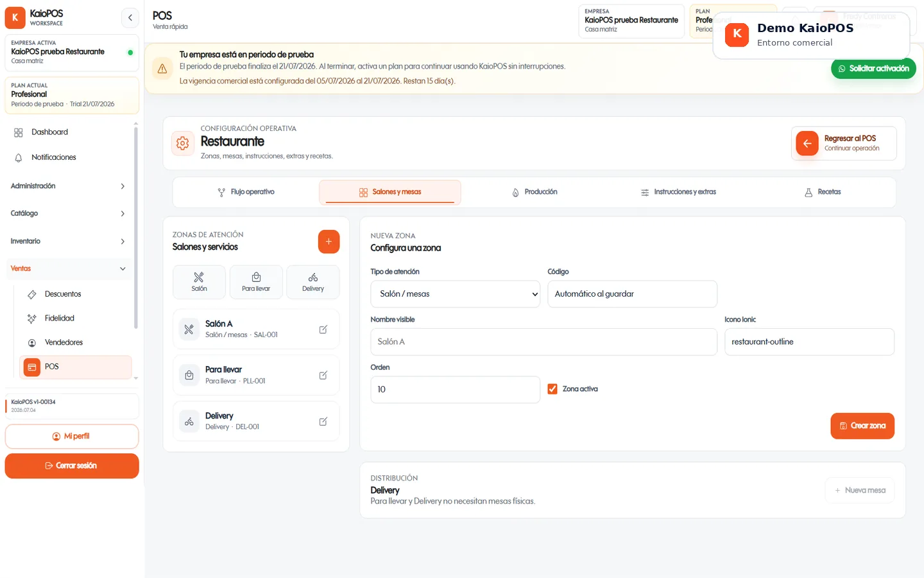The width and height of the screenshot is (924, 578).
Task: Edit Salón A zone pencil icon
Action: 323,329
